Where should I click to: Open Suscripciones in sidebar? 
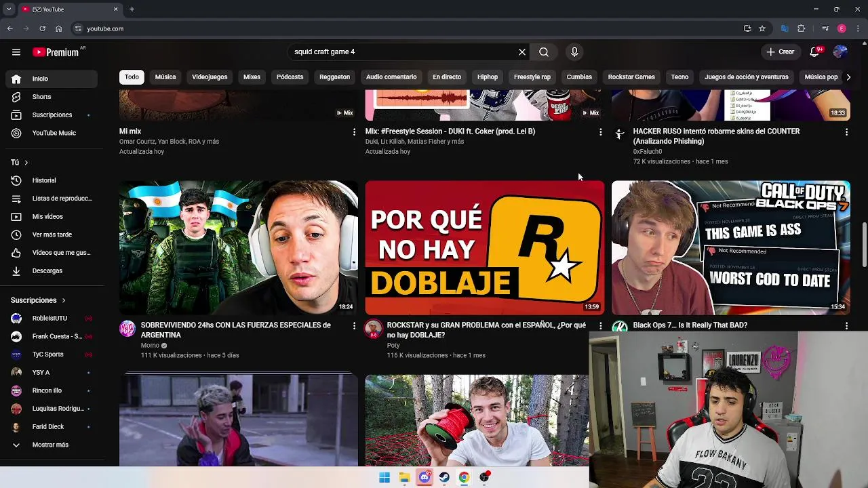50,115
